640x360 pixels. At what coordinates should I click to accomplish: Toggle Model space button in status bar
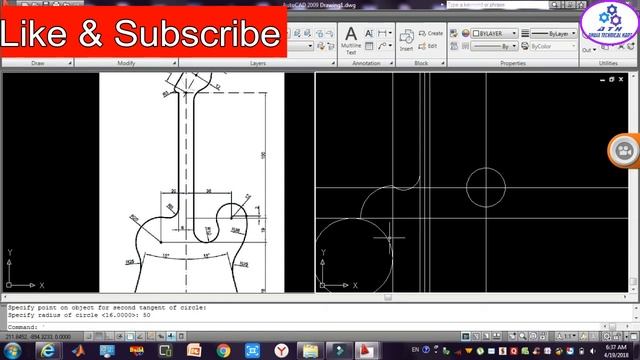tap(465, 336)
